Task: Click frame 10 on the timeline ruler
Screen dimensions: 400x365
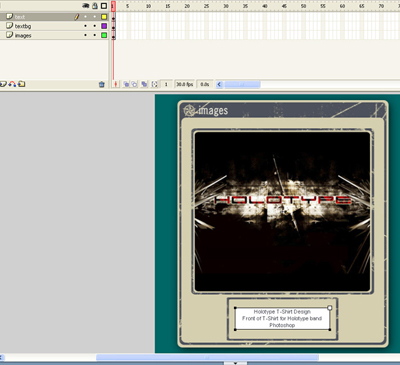Action: pyautogui.click(x=148, y=6)
